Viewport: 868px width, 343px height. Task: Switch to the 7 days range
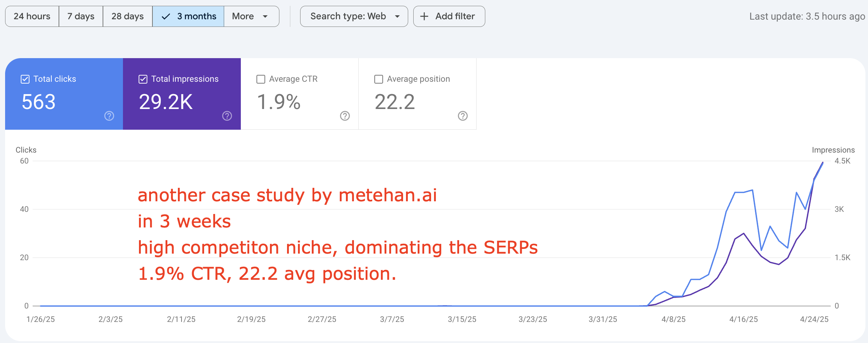point(81,16)
